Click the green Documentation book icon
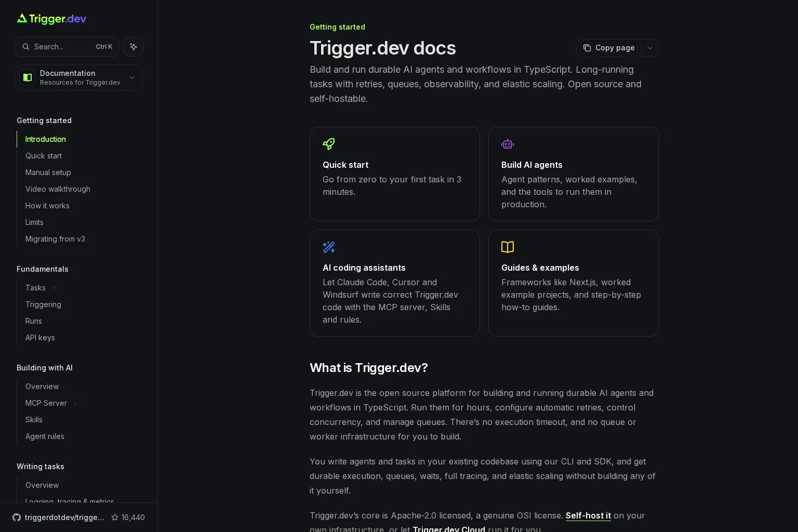This screenshot has height=532, width=798. pyautogui.click(x=28, y=77)
